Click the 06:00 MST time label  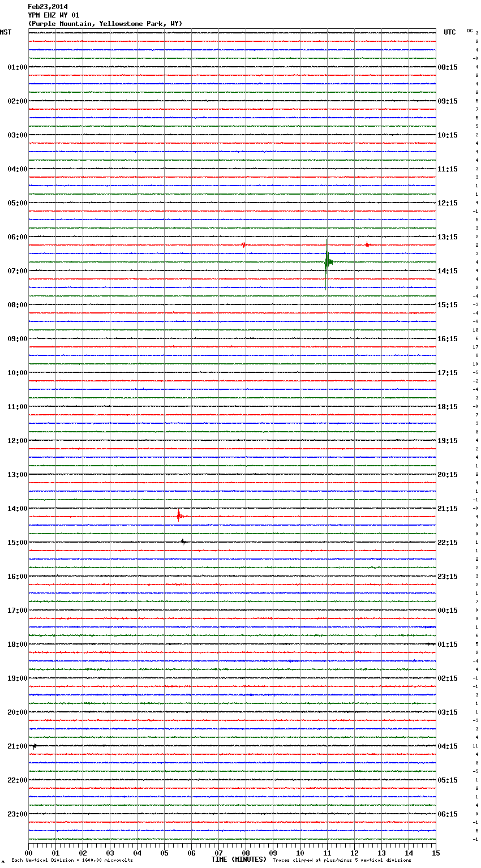18,237
